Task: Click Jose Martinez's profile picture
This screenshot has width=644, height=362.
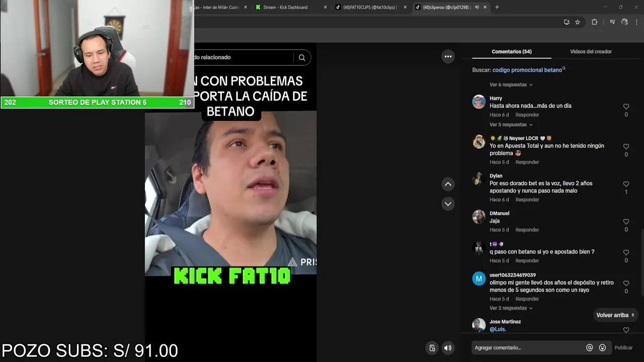Action: point(479,325)
